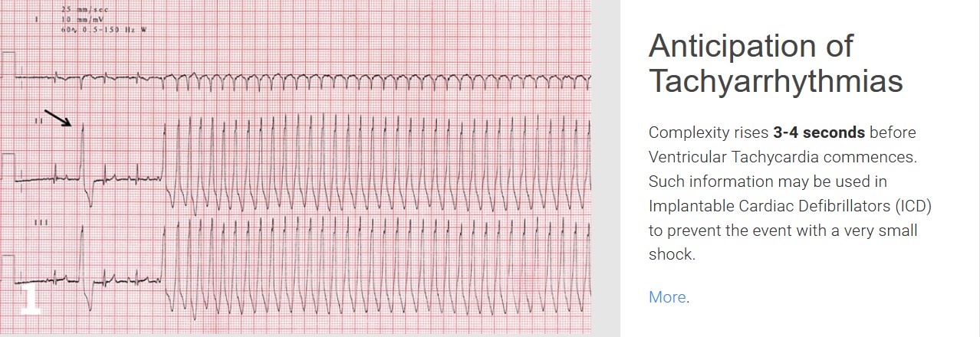Click the "Implantable Cardiac Defibrillators (ICD)" text
The image size is (980, 337).
[790, 206]
